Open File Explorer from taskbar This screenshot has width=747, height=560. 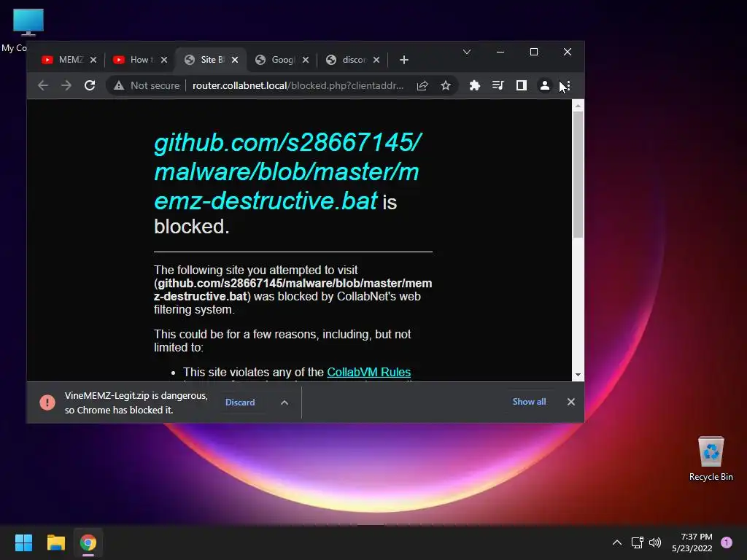tap(55, 542)
